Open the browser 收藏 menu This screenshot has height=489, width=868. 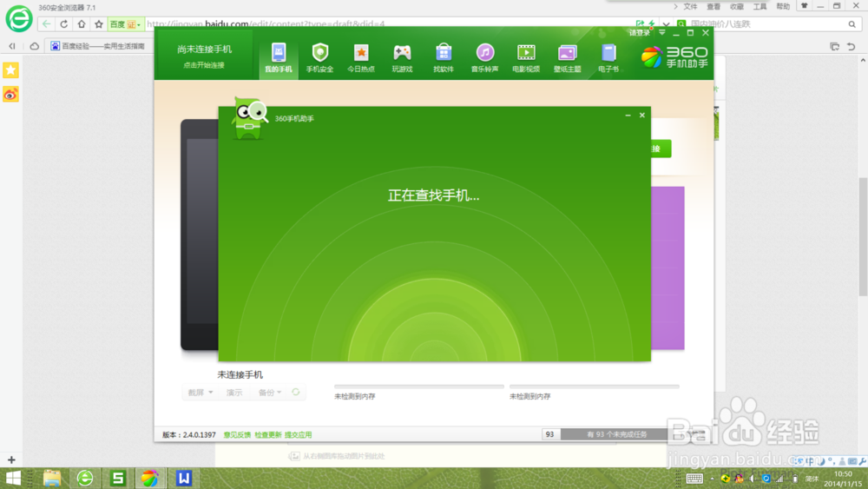(737, 7)
